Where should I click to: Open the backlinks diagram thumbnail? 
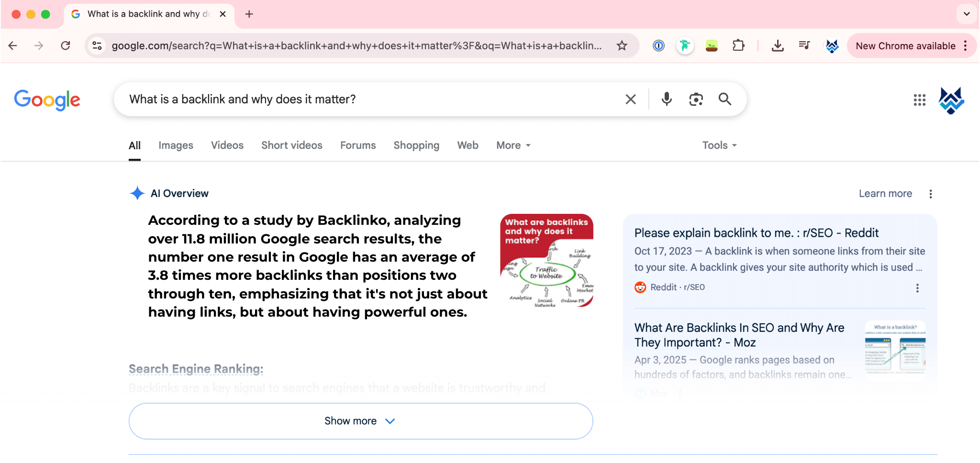pyautogui.click(x=546, y=260)
